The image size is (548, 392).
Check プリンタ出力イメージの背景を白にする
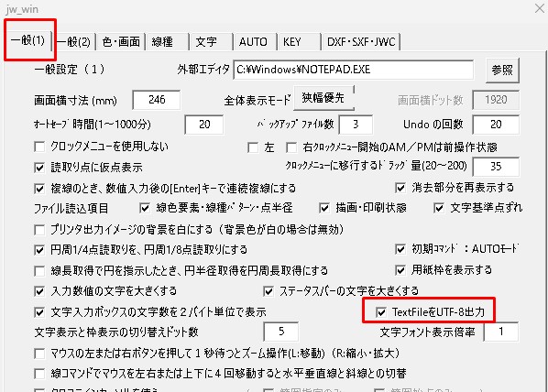(x=39, y=230)
